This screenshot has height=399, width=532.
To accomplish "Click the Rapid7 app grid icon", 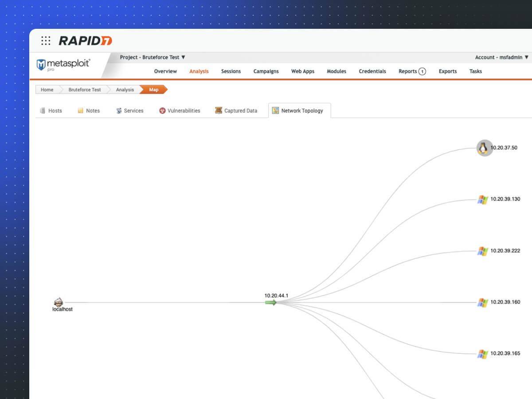I will 46,41.
